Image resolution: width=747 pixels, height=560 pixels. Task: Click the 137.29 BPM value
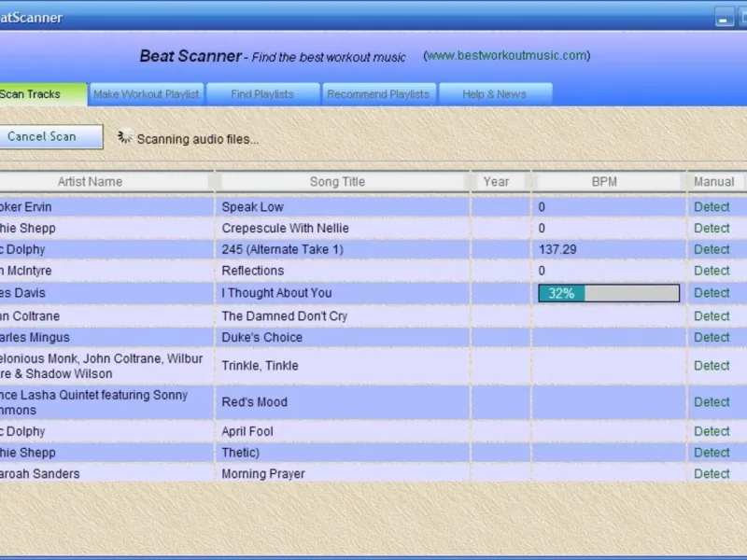point(557,249)
